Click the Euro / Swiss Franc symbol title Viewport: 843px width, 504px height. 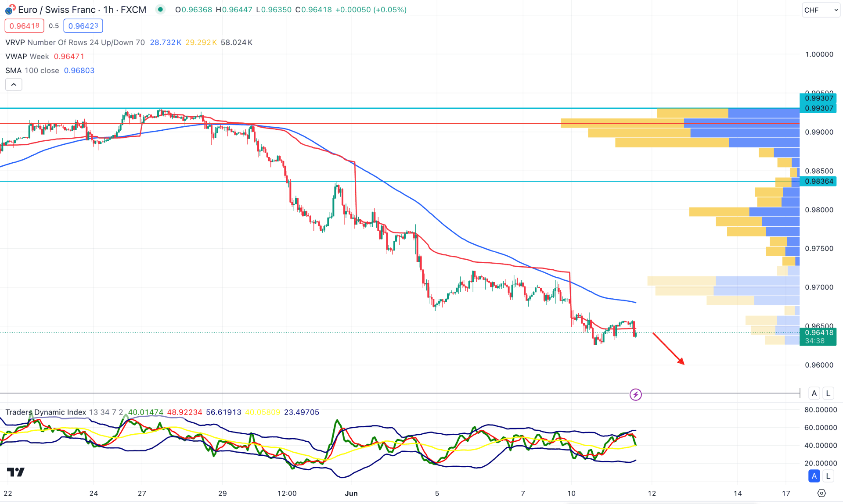point(82,10)
